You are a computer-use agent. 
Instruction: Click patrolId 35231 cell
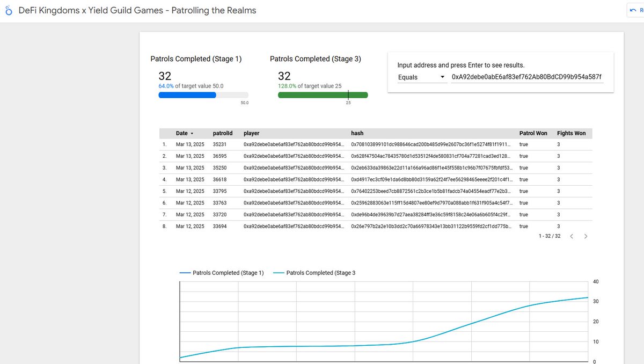coord(219,145)
